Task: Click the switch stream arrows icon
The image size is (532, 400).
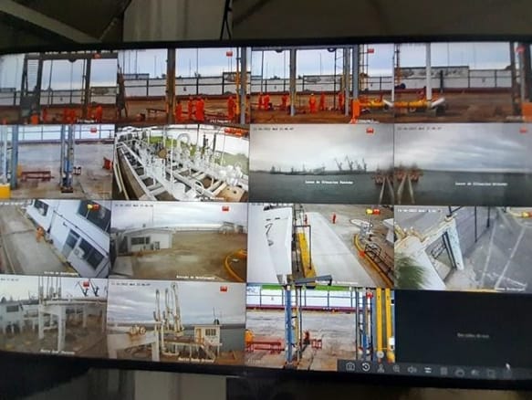Action: pos(428,371)
